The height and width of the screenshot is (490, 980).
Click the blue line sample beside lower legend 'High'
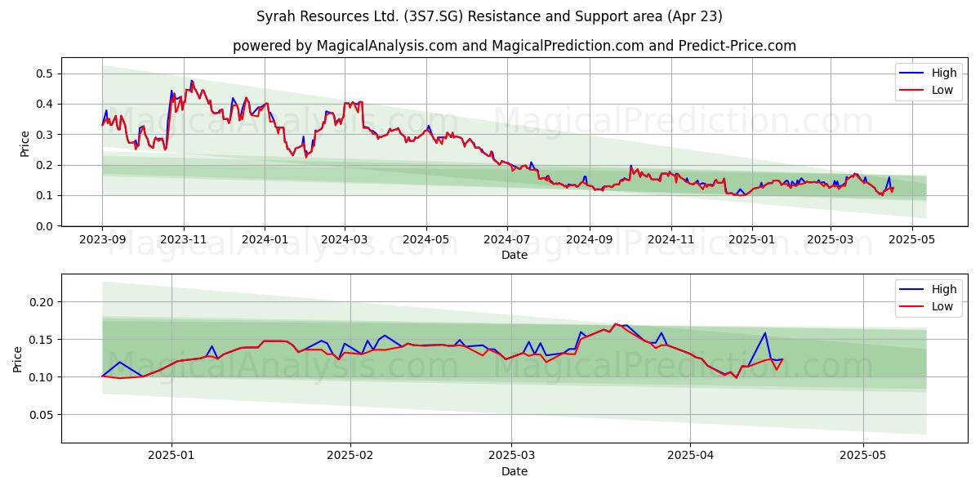(x=913, y=290)
